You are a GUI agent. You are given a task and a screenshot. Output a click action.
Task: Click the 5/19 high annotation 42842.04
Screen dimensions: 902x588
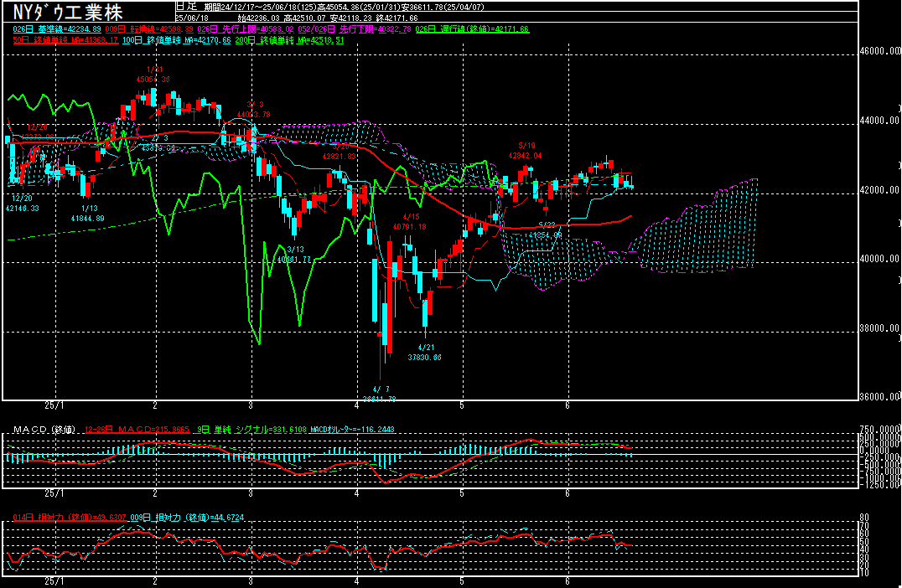526,151
